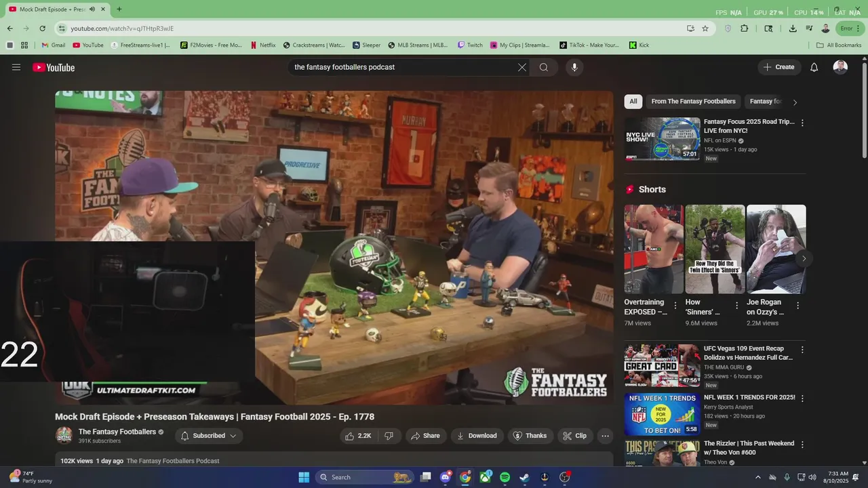Image resolution: width=868 pixels, height=488 pixels.
Task: Open the Subscribed notification dropdown
Action: click(x=209, y=436)
